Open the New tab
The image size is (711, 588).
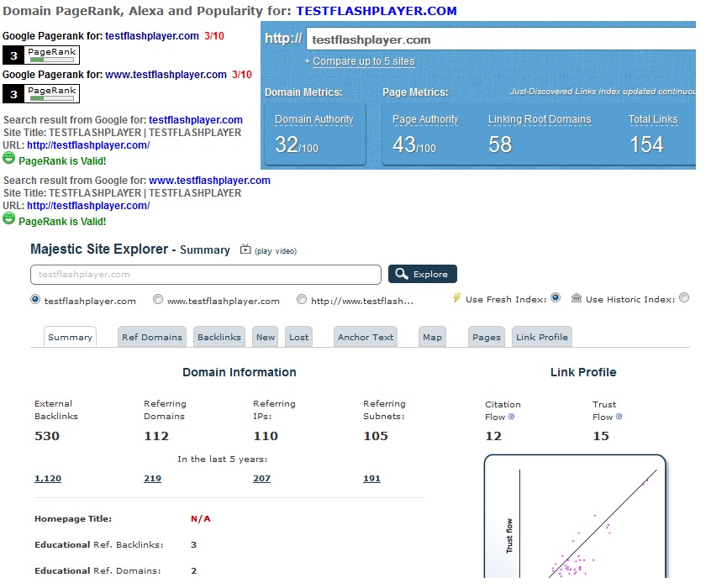[x=266, y=337]
